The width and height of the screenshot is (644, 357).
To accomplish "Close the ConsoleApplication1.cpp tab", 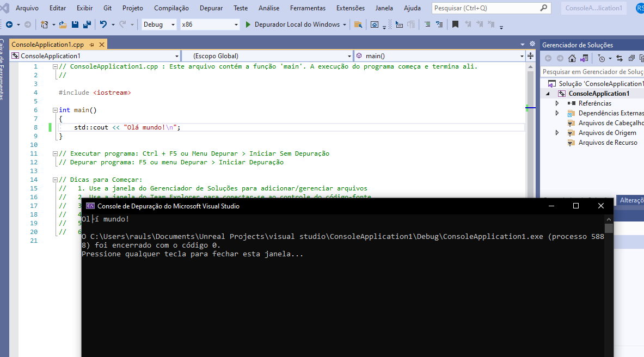I will 101,45.
